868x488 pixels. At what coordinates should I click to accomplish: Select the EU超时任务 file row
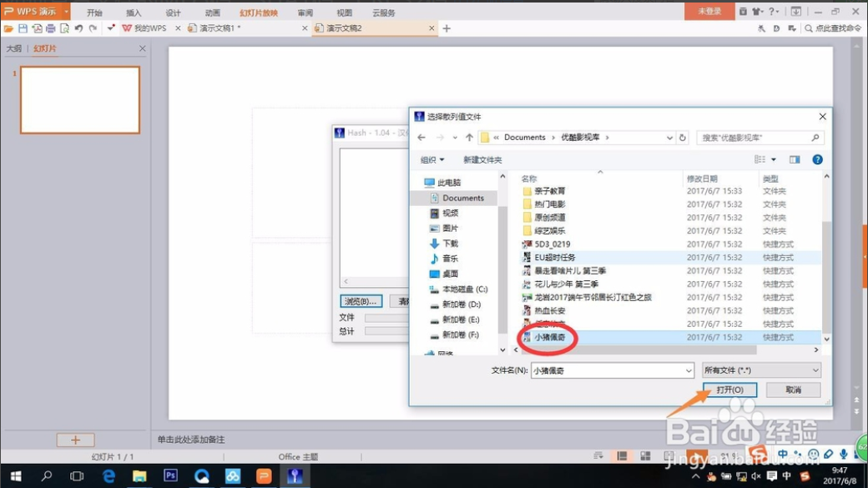pos(670,257)
